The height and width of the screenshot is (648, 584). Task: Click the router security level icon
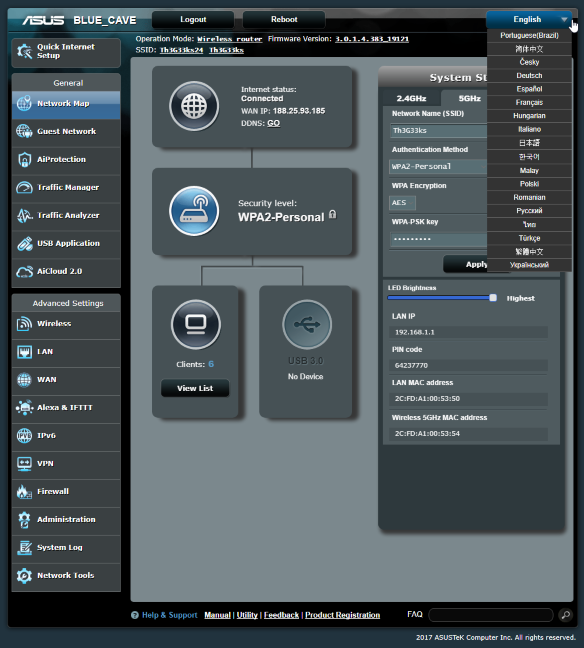(x=194, y=211)
